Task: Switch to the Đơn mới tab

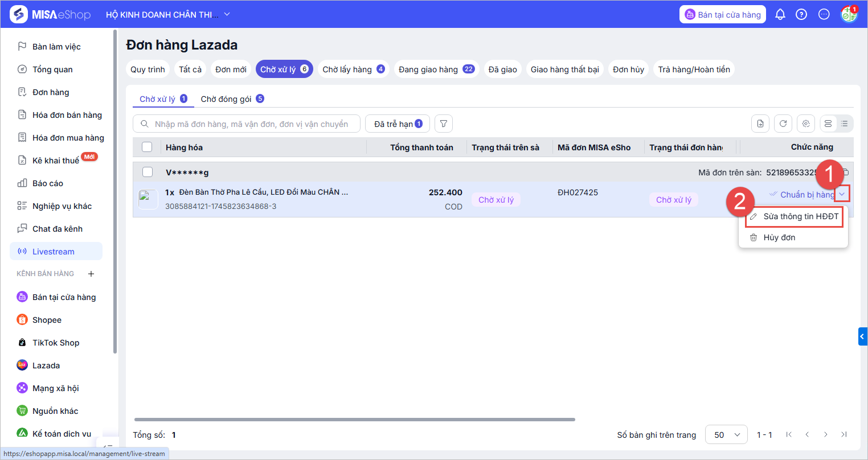Action: (x=231, y=69)
